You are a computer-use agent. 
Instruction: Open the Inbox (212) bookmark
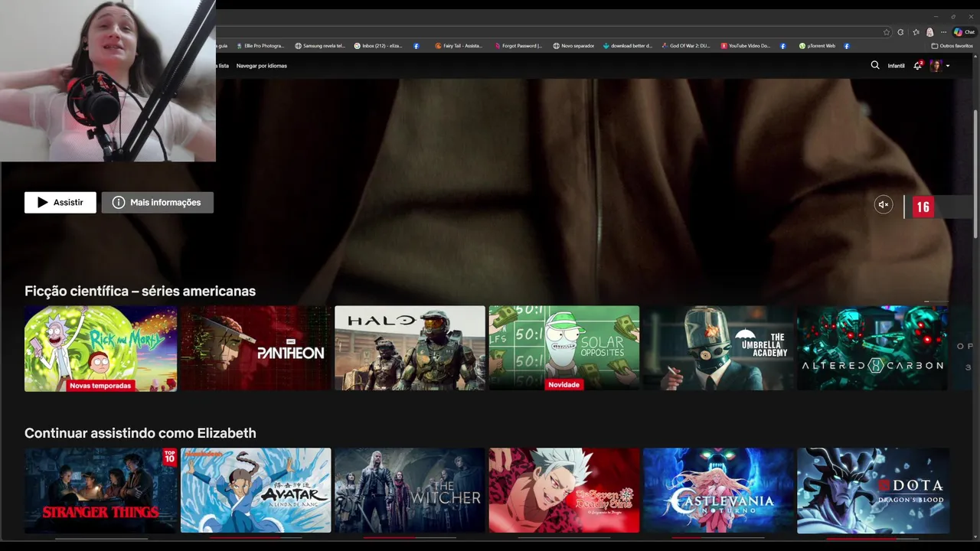(378, 46)
